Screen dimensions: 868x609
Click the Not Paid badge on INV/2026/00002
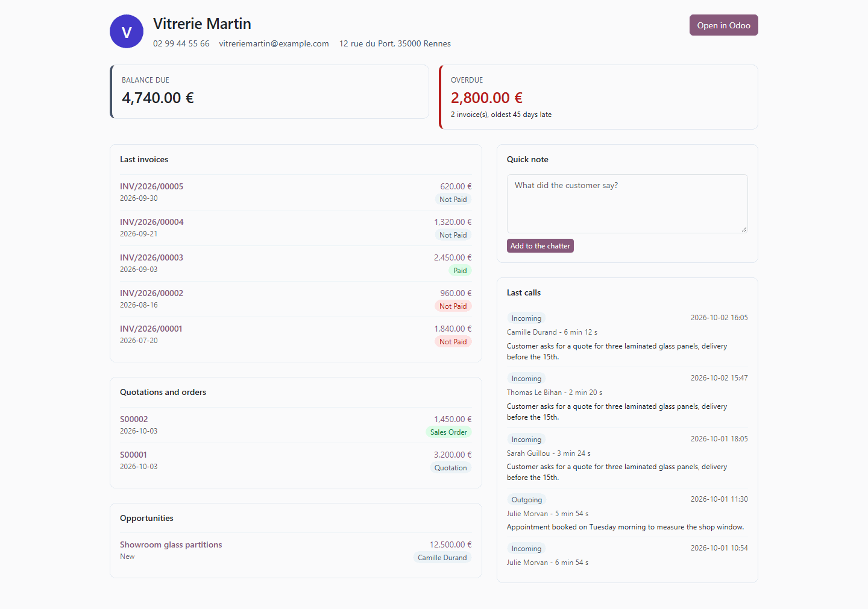453,306
